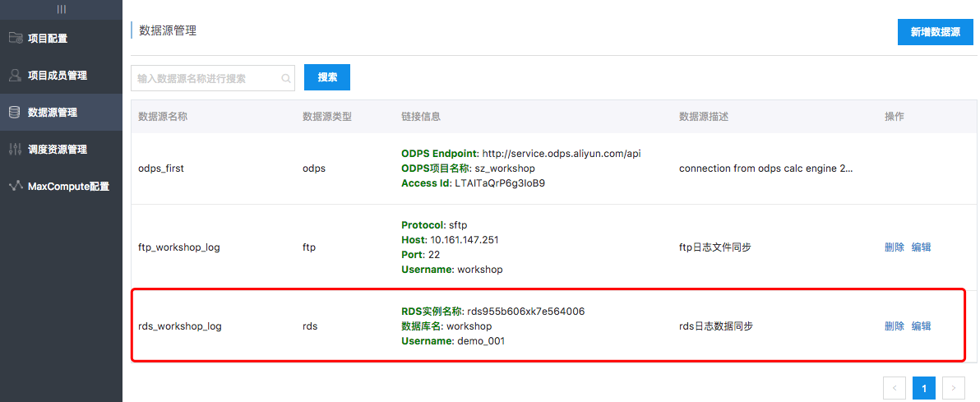Click the odps calc engine description

tap(765, 169)
